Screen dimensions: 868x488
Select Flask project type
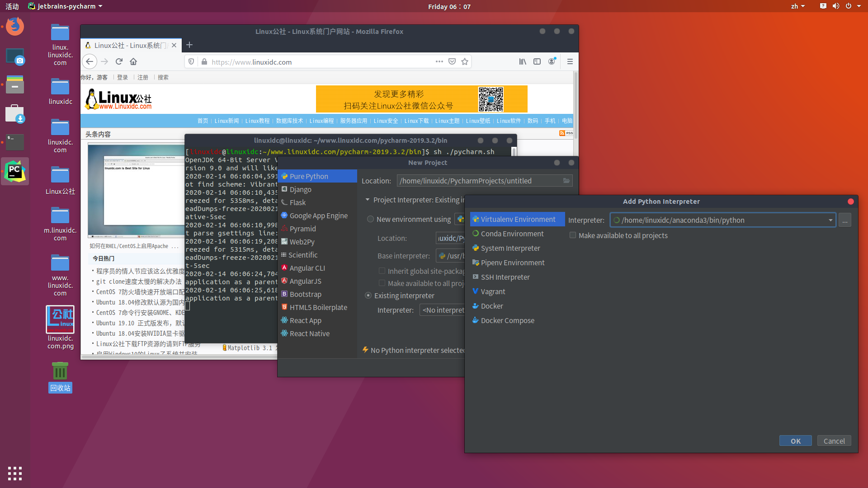[x=297, y=202]
